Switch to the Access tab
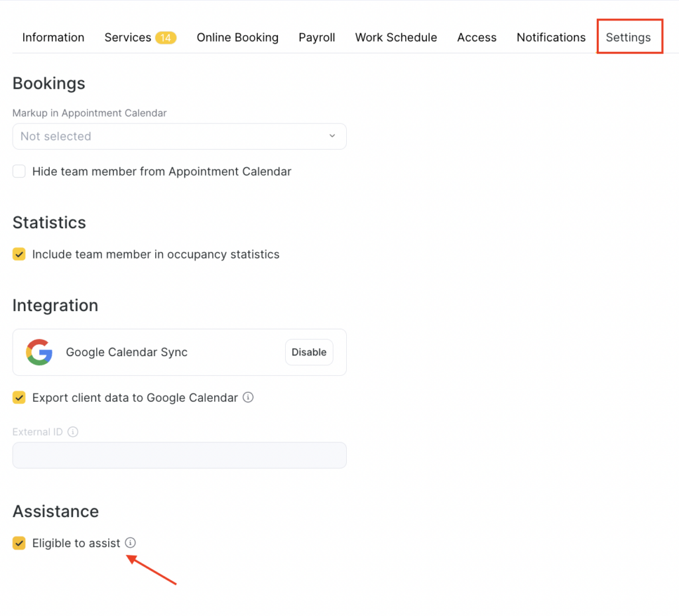Screen dimensions: 679x616 click(x=477, y=38)
